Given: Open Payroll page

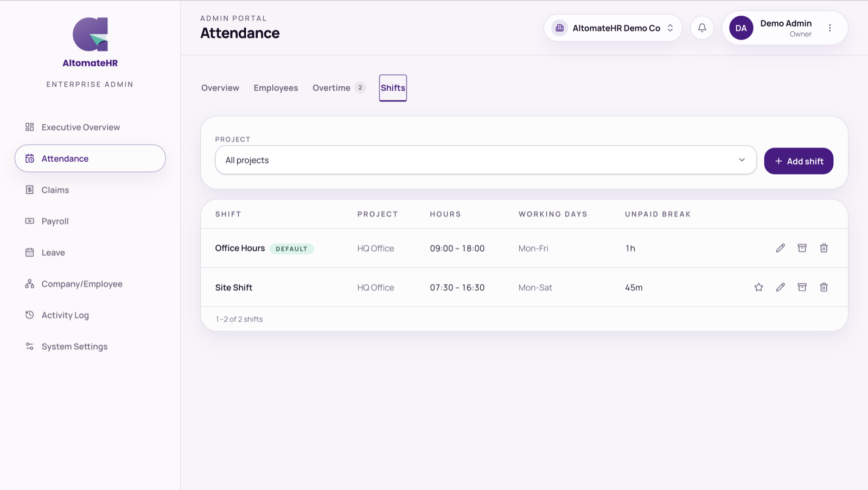Looking at the screenshot, I should [90, 221].
